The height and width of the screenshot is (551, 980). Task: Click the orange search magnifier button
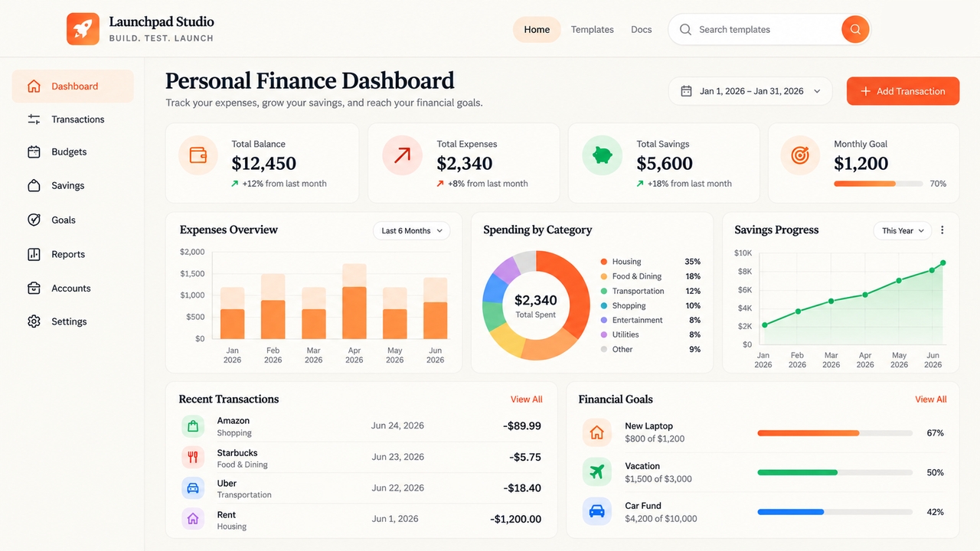[855, 30]
